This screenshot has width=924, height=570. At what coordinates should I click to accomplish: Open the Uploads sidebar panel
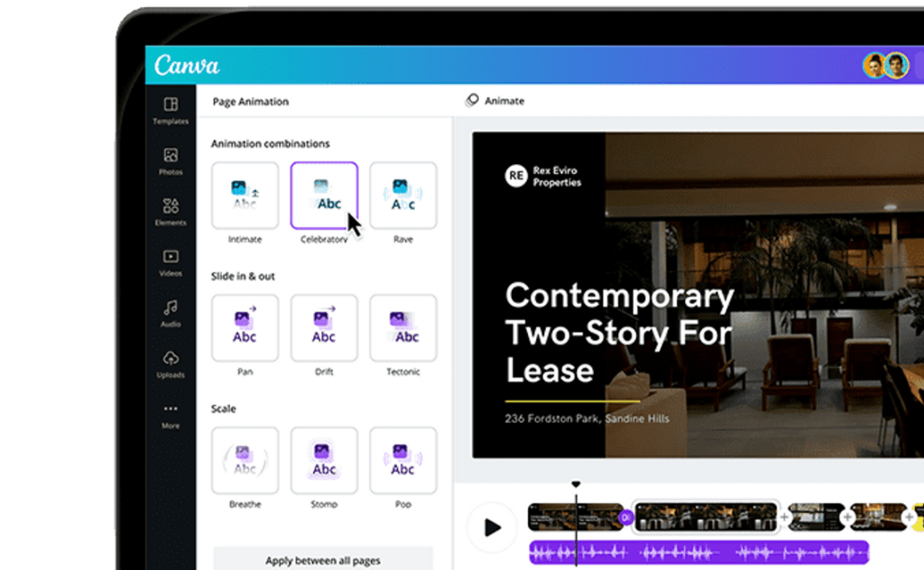(x=171, y=363)
